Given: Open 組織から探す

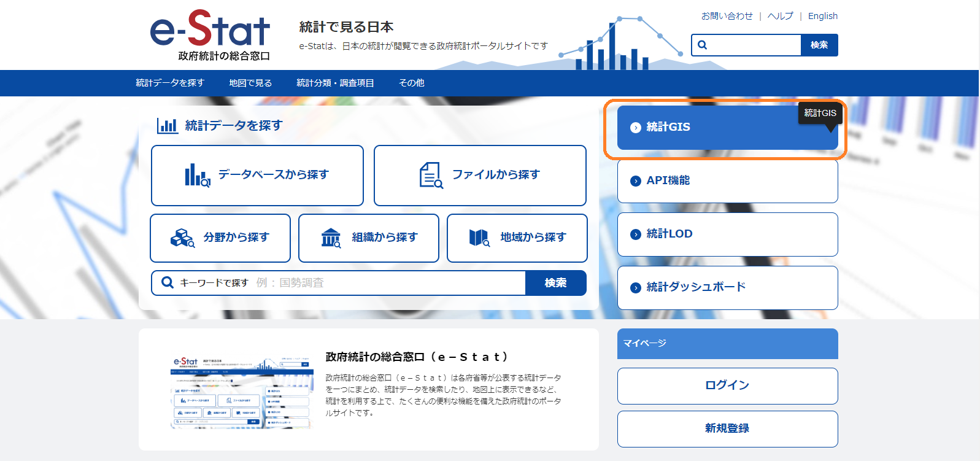Looking at the screenshot, I should 369,238.
